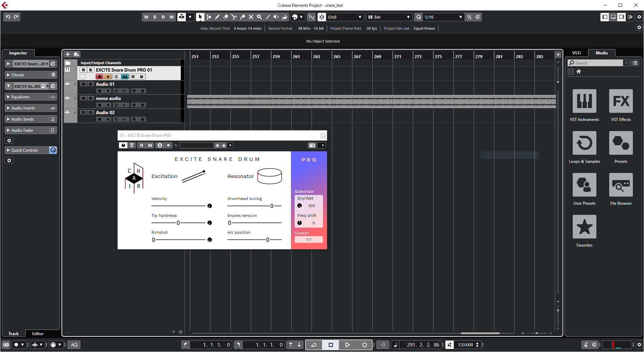Select the Object Selection arrow tool
Image resolution: width=644 pixels, height=352 pixels.
[200, 17]
